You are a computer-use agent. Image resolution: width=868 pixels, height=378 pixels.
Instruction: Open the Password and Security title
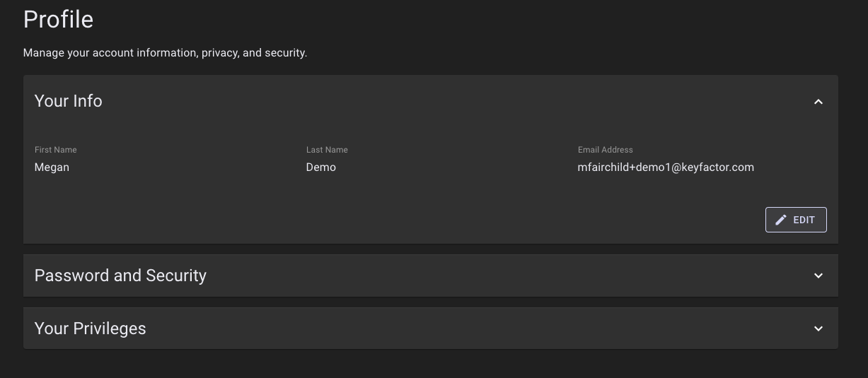pyautogui.click(x=120, y=276)
